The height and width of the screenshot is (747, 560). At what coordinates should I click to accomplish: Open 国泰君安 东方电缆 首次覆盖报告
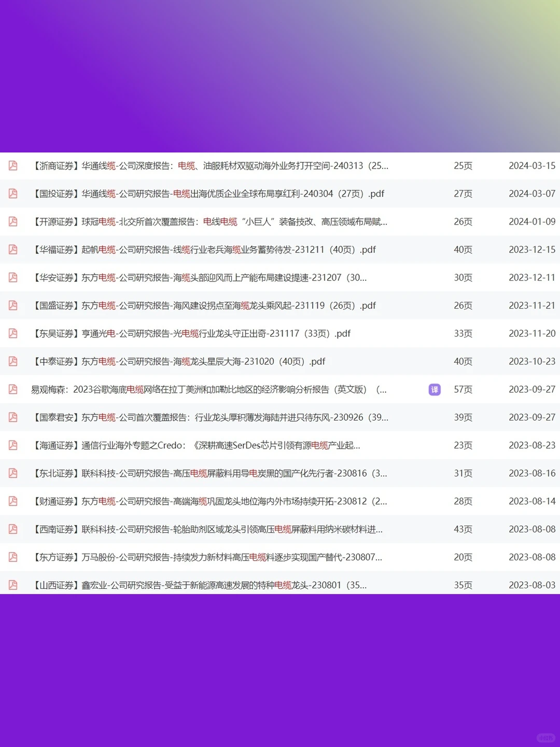[210, 418]
